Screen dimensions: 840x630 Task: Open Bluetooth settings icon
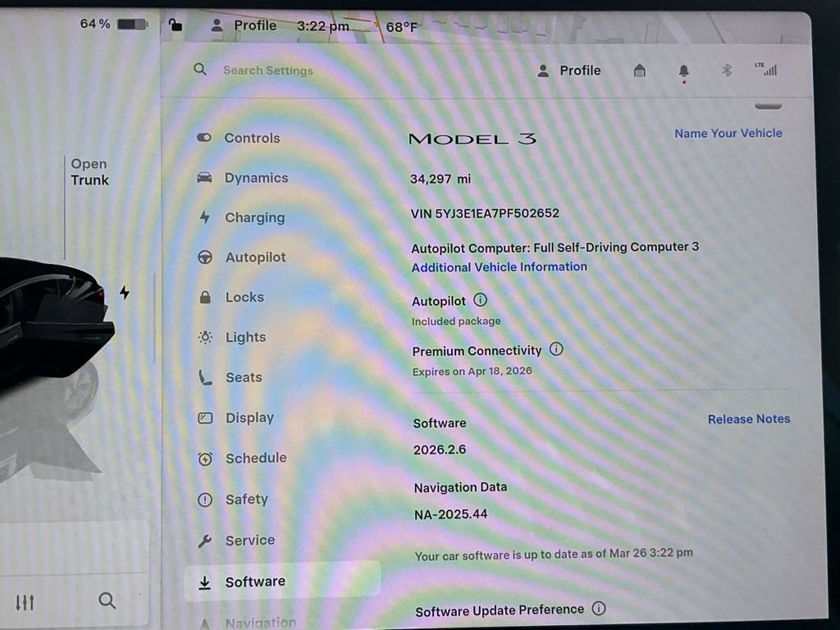pos(727,70)
